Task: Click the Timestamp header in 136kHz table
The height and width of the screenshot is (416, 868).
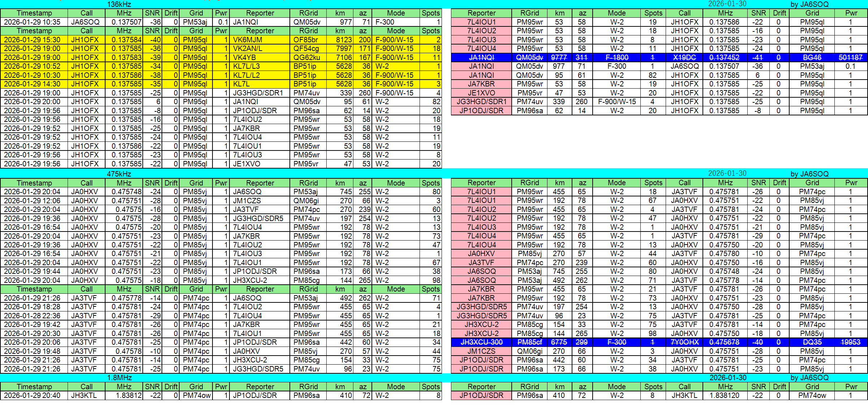Action: pos(34,13)
